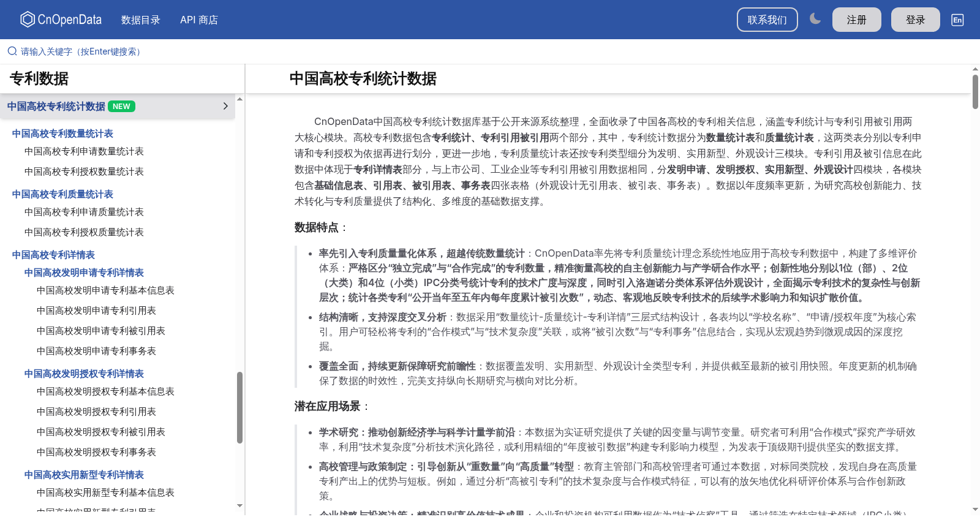This screenshot has width=980, height=525.
Task: Click sidebar scrollbar down arrow
Action: pyautogui.click(x=239, y=505)
